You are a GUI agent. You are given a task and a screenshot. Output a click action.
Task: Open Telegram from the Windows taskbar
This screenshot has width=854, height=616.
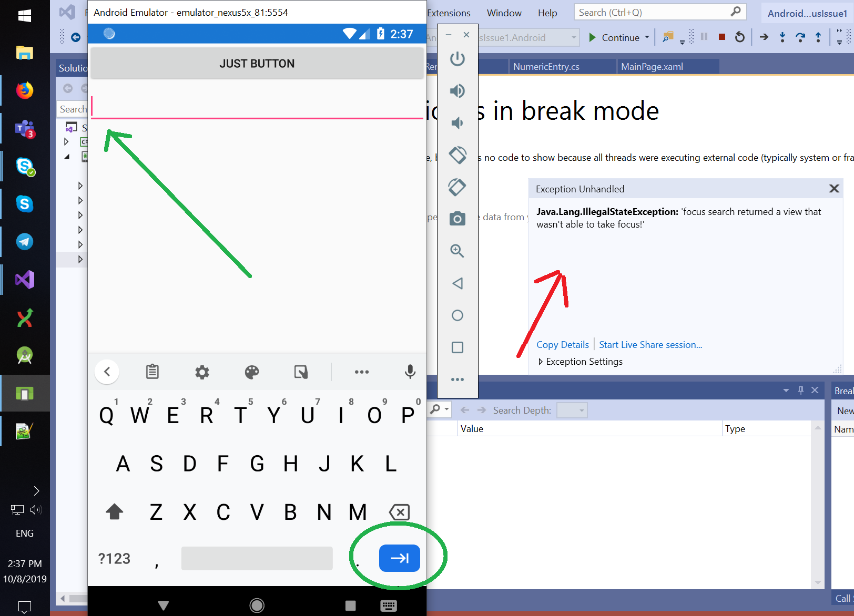click(25, 242)
